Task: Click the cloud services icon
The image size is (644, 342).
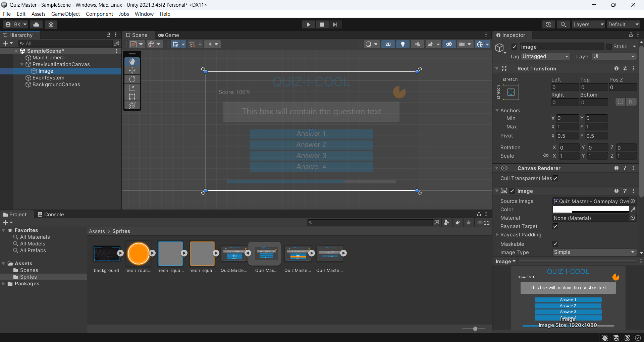Action: [36, 24]
